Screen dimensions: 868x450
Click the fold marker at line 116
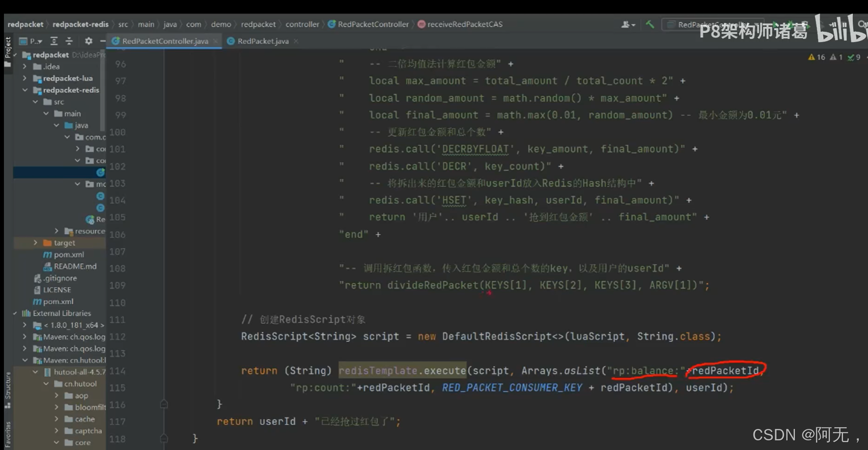point(164,404)
